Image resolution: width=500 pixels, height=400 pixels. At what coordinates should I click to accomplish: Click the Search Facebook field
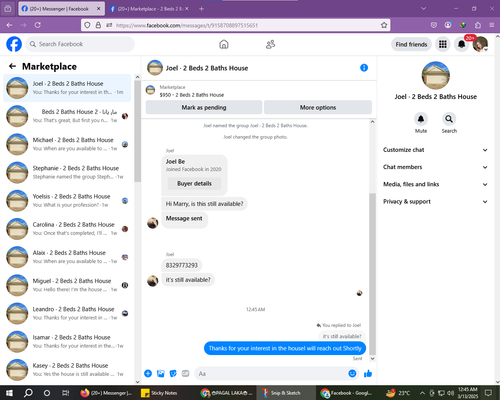80,44
